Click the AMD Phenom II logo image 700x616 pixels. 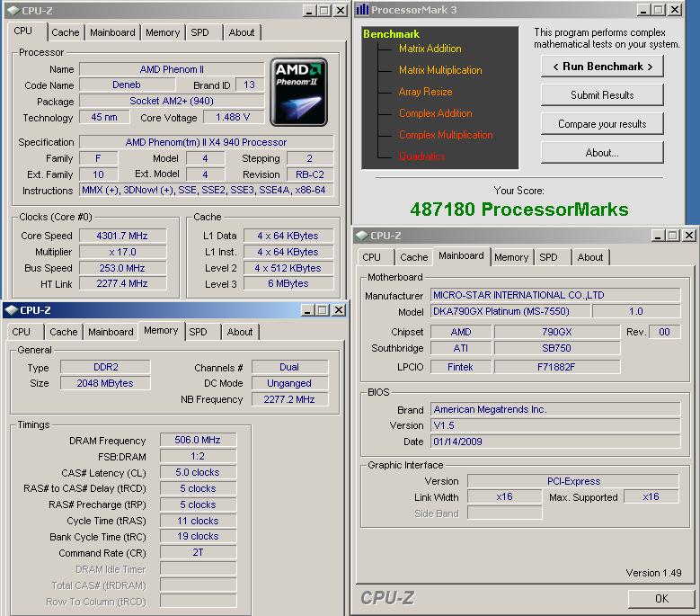[298, 92]
